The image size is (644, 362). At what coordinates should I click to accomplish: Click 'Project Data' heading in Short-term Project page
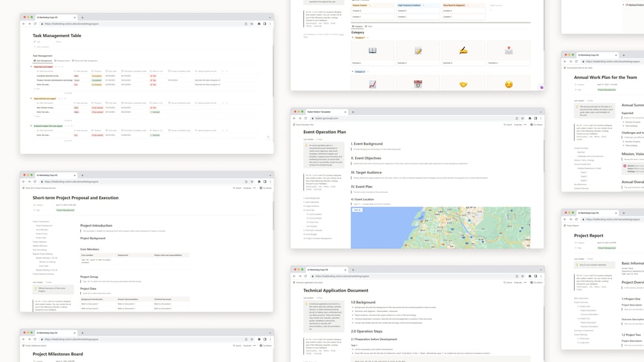coord(88,288)
